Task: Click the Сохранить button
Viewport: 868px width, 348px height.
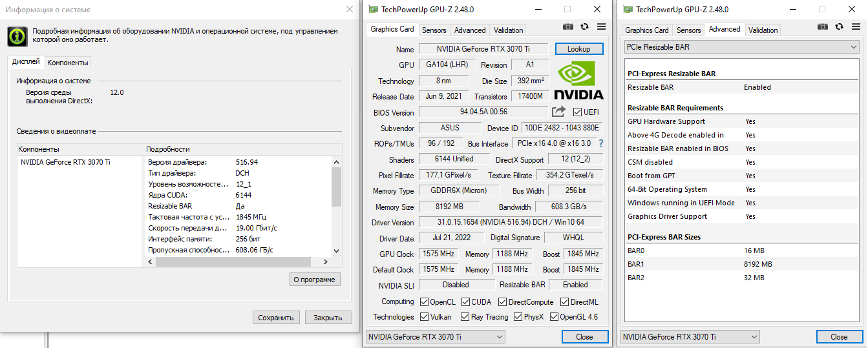Action: pos(276,318)
